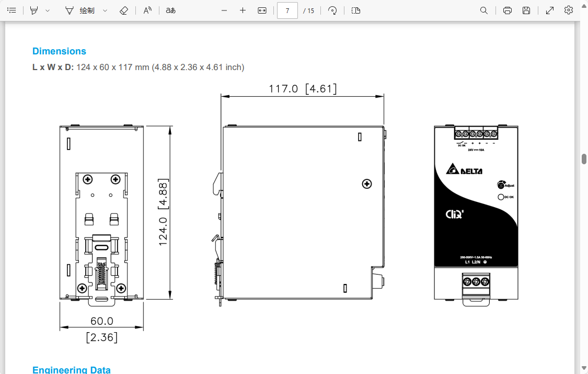
Task: Open the table of contents panel
Action: [11, 10]
